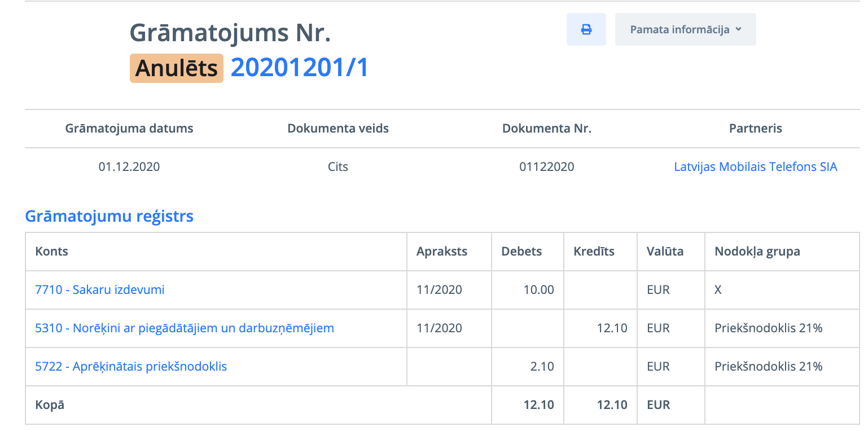
Task: Click the orange Anulēts status badge
Action: (177, 68)
